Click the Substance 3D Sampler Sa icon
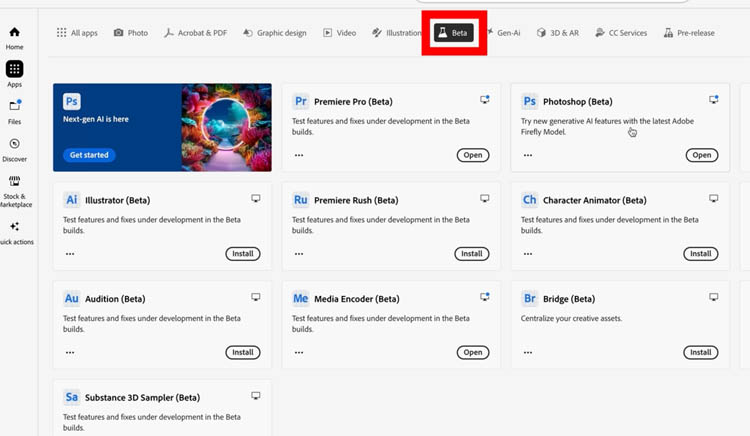Viewport: 750px width, 436px height. click(72, 397)
